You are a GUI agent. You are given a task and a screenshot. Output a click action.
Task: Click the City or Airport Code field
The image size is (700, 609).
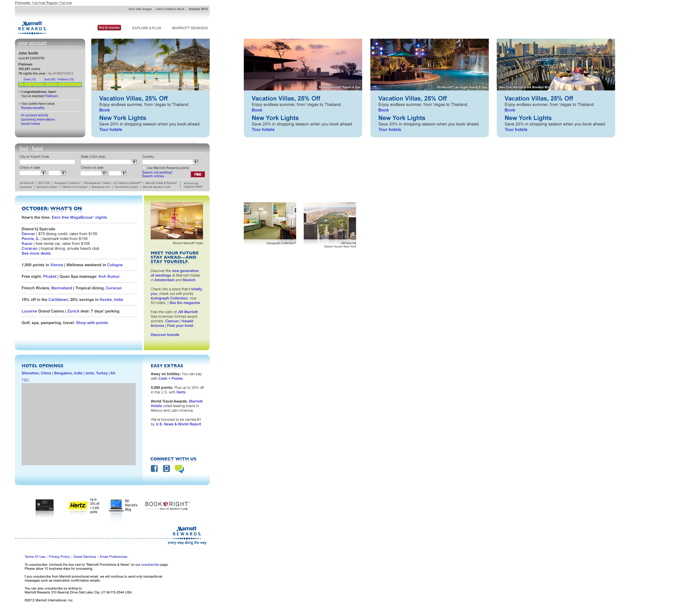coord(47,162)
